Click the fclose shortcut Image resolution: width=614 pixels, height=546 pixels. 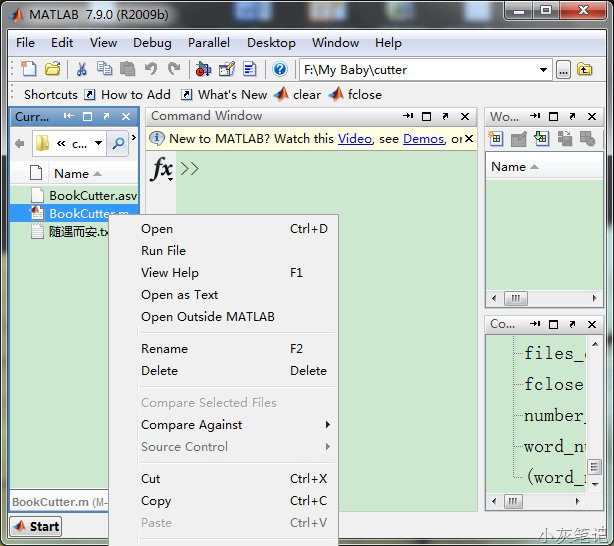(356, 95)
